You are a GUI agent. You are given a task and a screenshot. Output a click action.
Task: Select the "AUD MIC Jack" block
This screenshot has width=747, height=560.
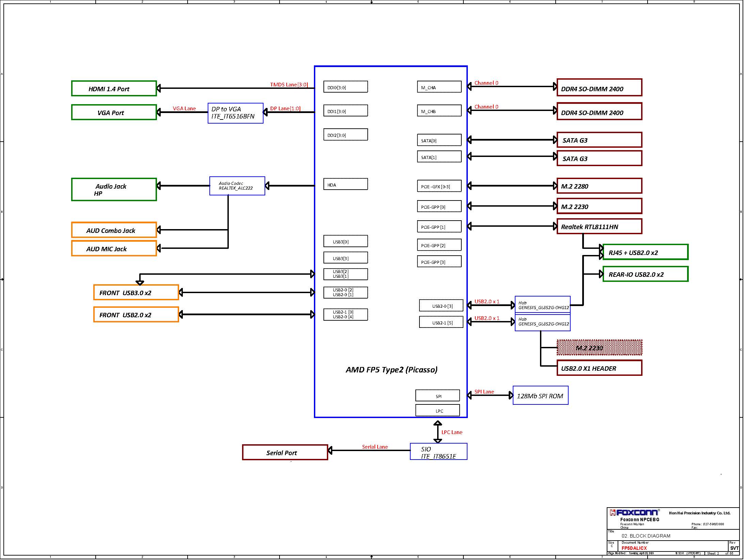pyautogui.click(x=114, y=249)
